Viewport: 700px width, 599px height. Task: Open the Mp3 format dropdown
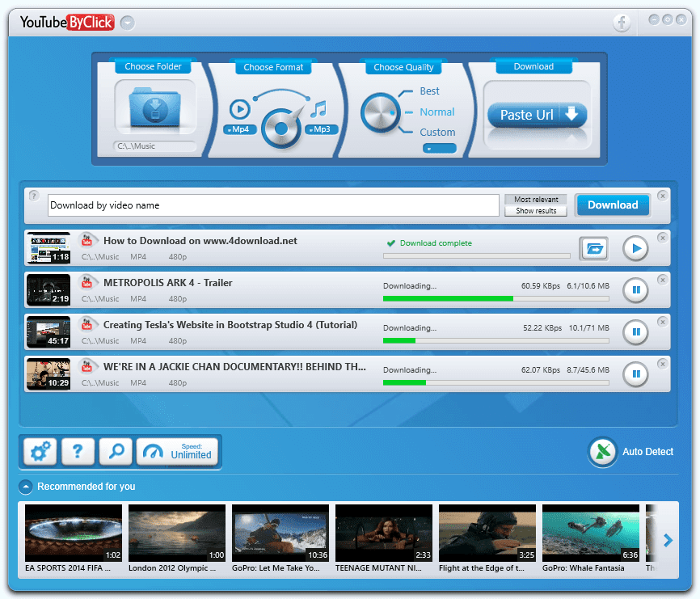pos(322,129)
